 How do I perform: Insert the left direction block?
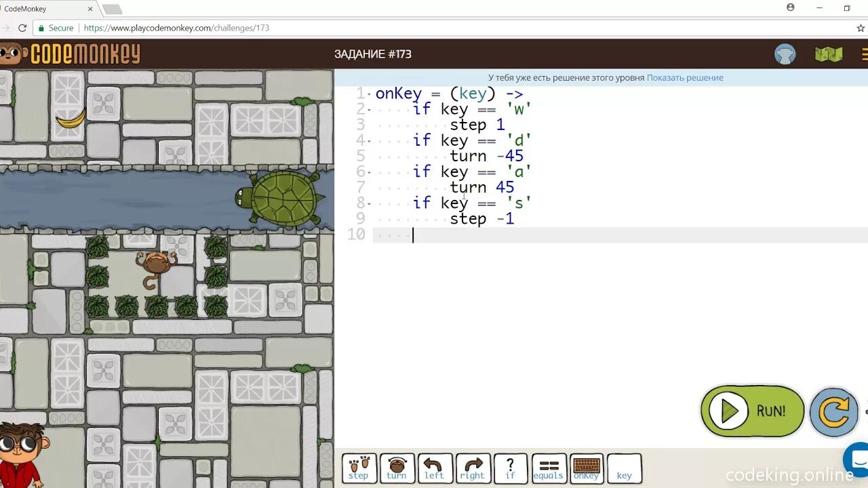click(435, 468)
